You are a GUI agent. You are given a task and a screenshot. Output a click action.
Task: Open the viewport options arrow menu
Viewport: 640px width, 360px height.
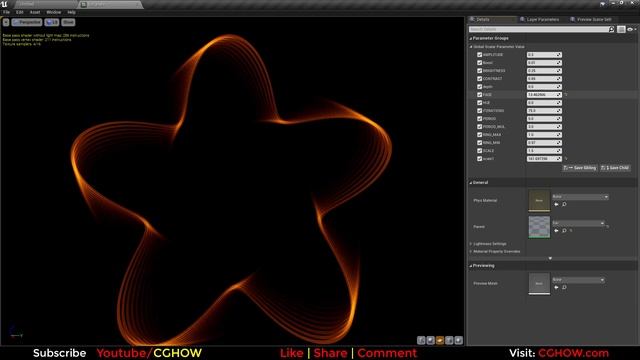[6, 22]
